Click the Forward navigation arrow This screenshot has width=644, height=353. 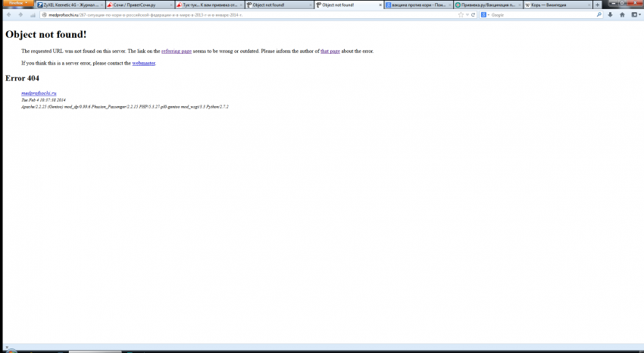pos(20,14)
